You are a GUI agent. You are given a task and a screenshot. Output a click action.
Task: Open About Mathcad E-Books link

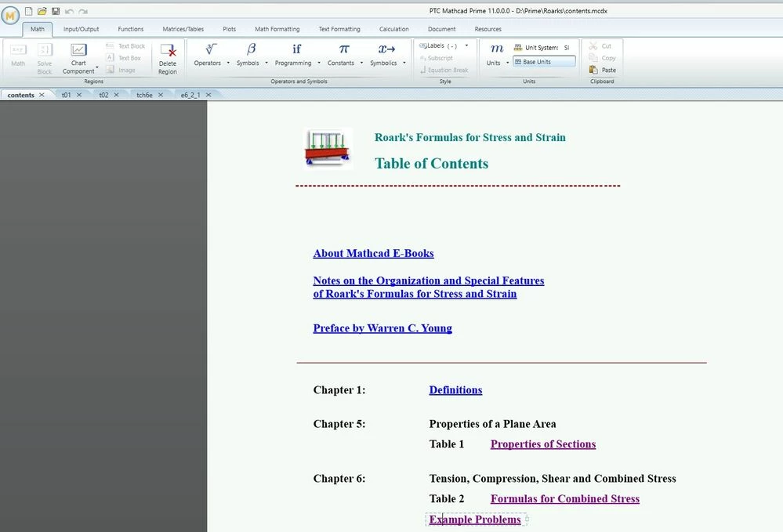click(374, 254)
